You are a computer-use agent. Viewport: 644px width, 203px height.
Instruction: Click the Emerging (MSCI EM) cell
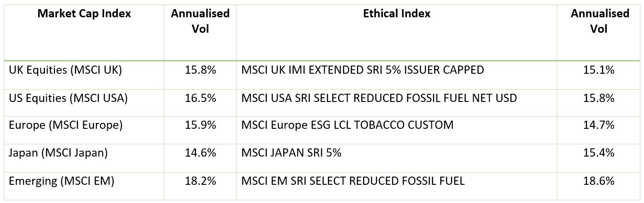[61, 181]
